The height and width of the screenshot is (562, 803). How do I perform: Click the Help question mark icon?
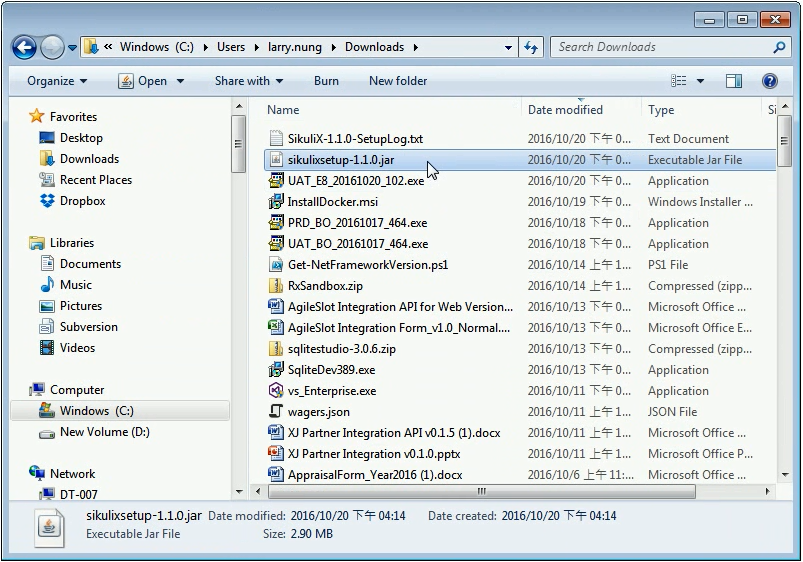point(769,81)
